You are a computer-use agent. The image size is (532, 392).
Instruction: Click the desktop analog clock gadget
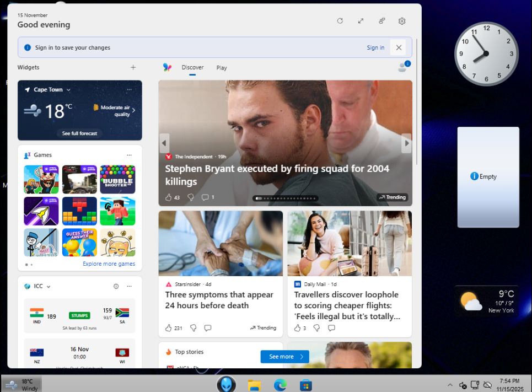pyautogui.click(x=486, y=53)
